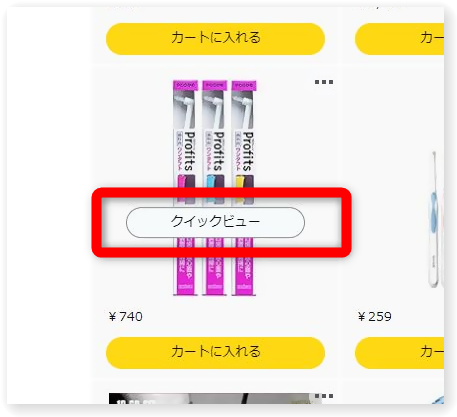Open three-dot menu on the dark-image product
457x417 pixels.
pyautogui.click(x=324, y=396)
